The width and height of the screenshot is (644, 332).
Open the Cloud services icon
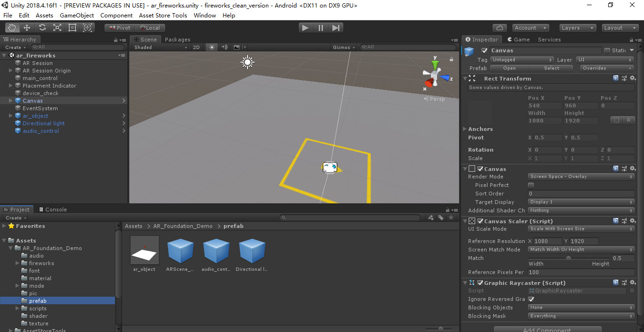click(499, 28)
